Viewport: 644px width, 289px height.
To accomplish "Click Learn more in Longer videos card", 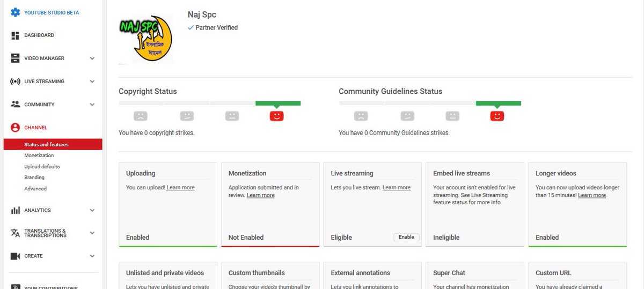I will [x=591, y=195].
